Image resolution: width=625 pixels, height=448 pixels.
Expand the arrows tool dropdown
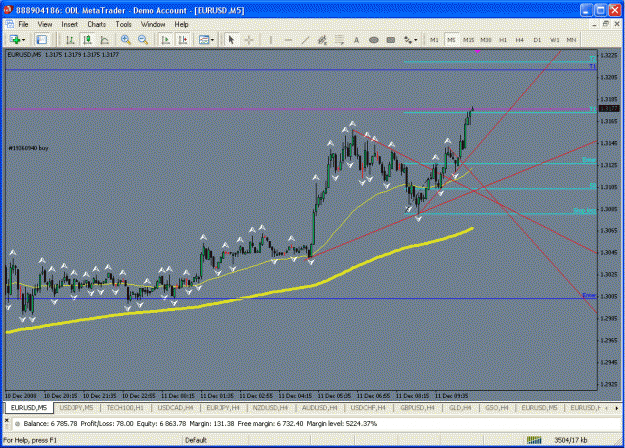416,40
